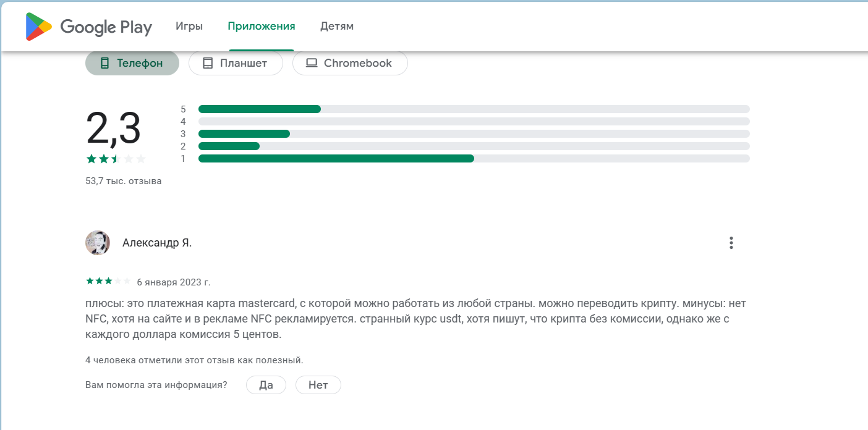Click Нет to mark review unhelpful
The height and width of the screenshot is (430, 868).
click(318, 384)
